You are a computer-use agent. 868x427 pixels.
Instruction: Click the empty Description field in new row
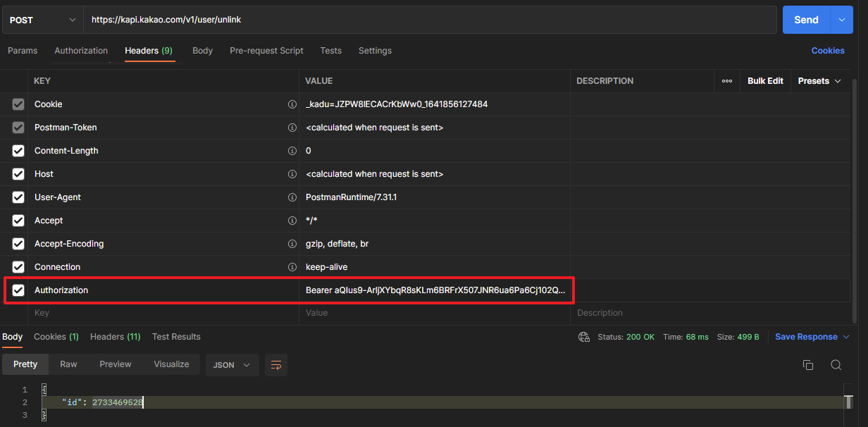[710, 313]
